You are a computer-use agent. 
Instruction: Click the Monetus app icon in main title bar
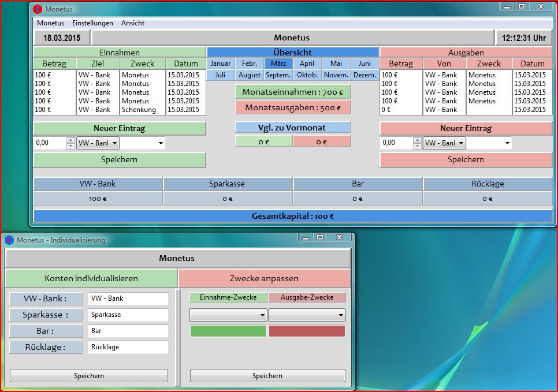38,9
